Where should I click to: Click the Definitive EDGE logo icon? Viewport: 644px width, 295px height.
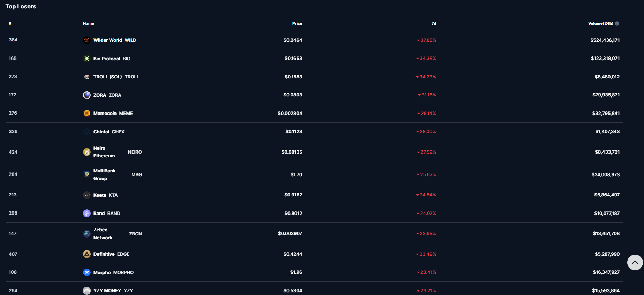pos(87,254)
